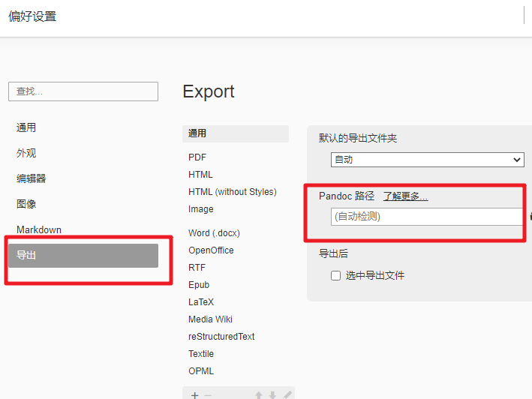Open the 外观 settings section
Image resolution: width=532 pixels, height=399 pixels.
click(26, 153)
